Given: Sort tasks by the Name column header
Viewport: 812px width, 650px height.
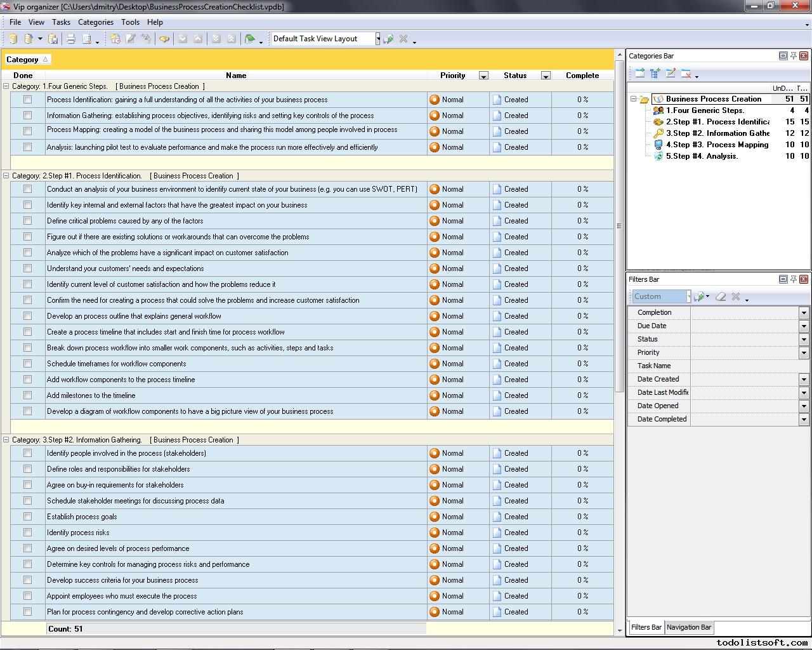Looking at the screenshot, I should pyautogui.click(x=235, y=76).
